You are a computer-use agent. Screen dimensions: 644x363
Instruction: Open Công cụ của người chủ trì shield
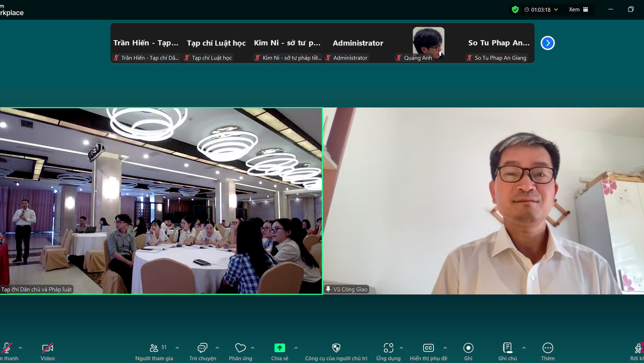336,348
